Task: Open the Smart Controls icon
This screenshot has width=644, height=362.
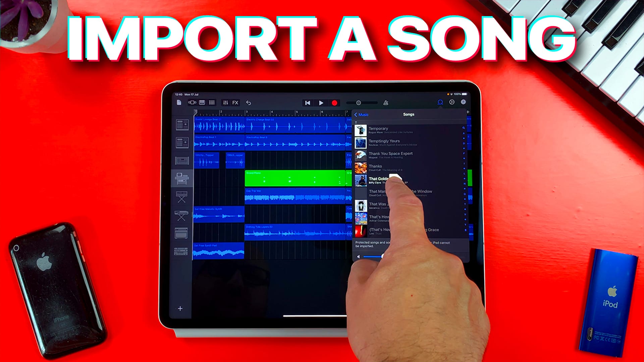Action: click(226, 103)
